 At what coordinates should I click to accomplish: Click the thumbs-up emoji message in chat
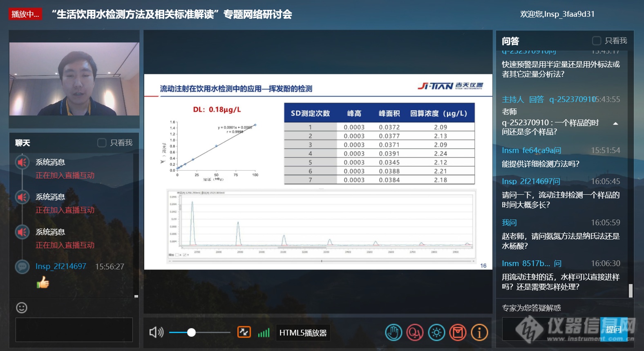click(x=43, y=282)
